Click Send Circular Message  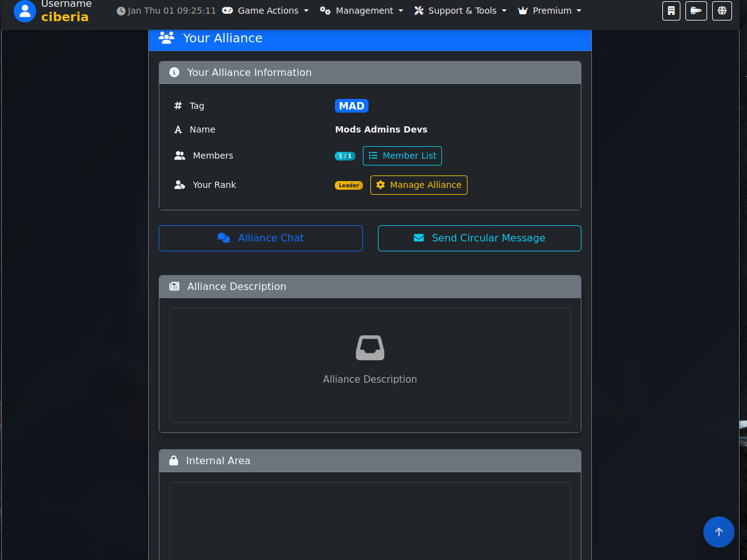click(x=479, y=238)
